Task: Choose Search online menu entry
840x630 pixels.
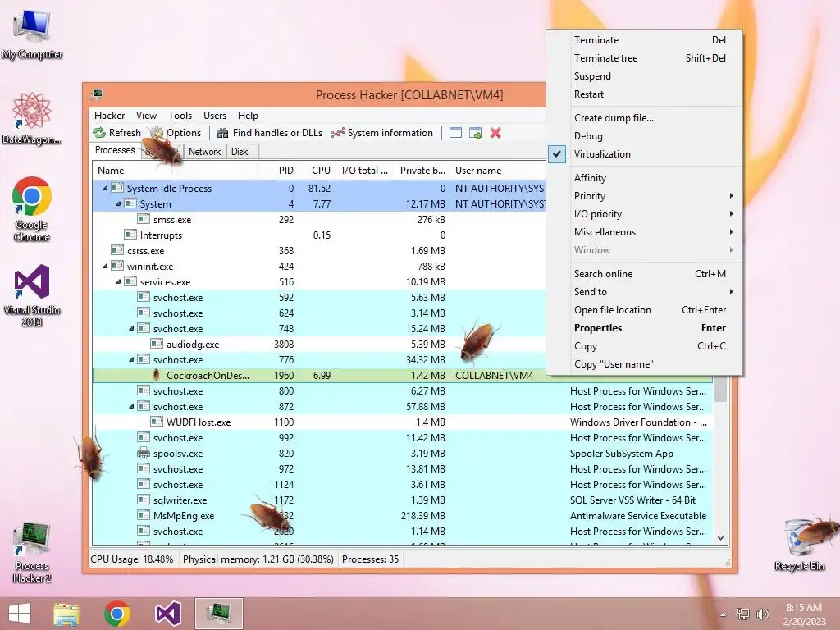Action: coord(645,273)
